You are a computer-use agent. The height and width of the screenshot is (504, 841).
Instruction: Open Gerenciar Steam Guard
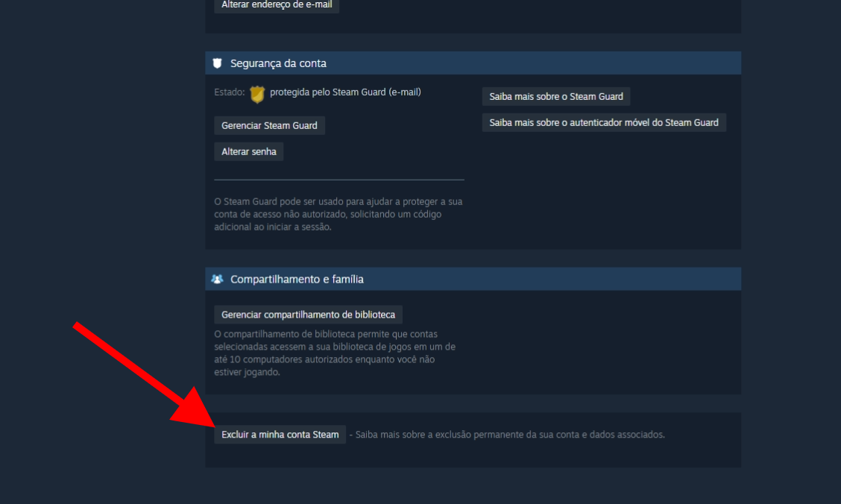[269, 125]
